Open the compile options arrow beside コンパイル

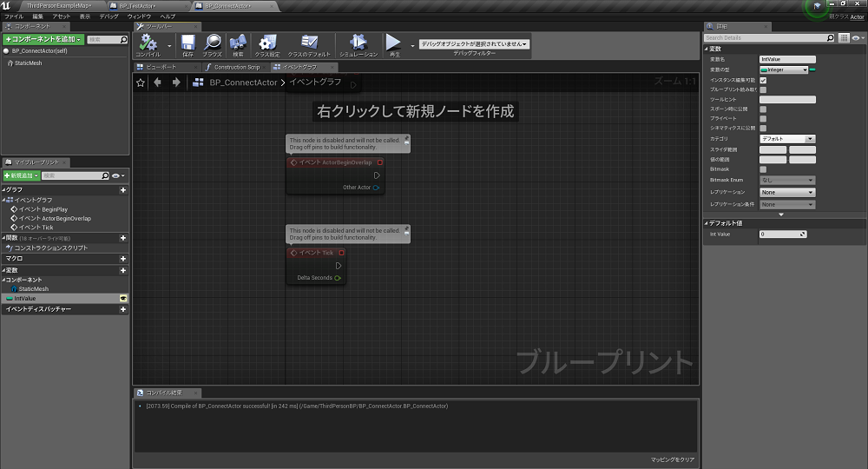click(169, 45)
